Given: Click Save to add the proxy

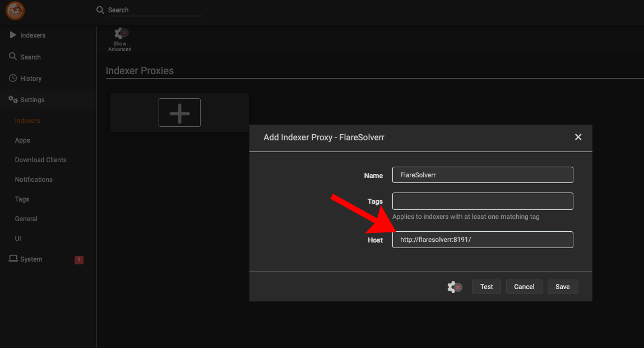Looking at the screenshot, I should click(562, 287).
